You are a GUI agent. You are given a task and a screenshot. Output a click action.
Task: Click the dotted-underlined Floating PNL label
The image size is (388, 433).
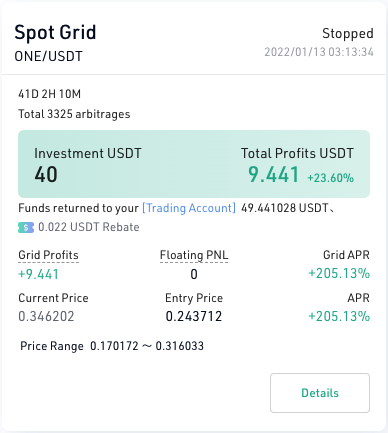[x=194, y=255]
